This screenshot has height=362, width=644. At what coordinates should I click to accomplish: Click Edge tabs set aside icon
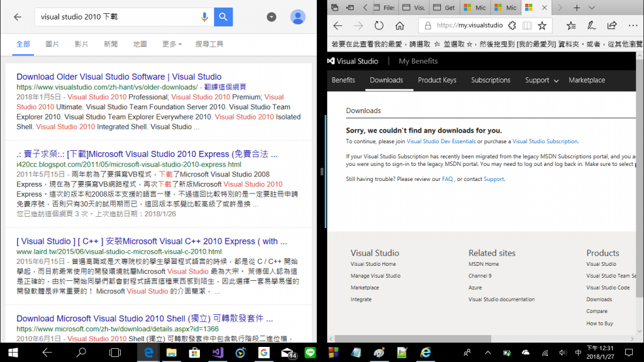pyautogui.click(x=335, y=8)
